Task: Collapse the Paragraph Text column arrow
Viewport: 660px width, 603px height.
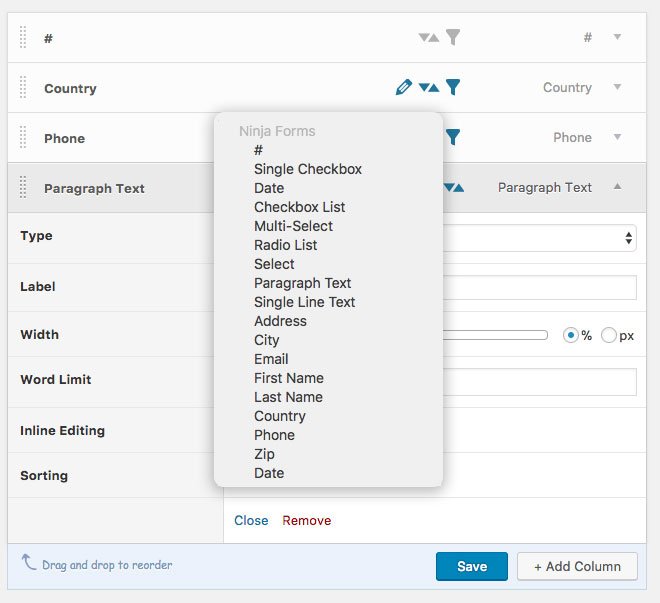Action: tap(617, 187)
